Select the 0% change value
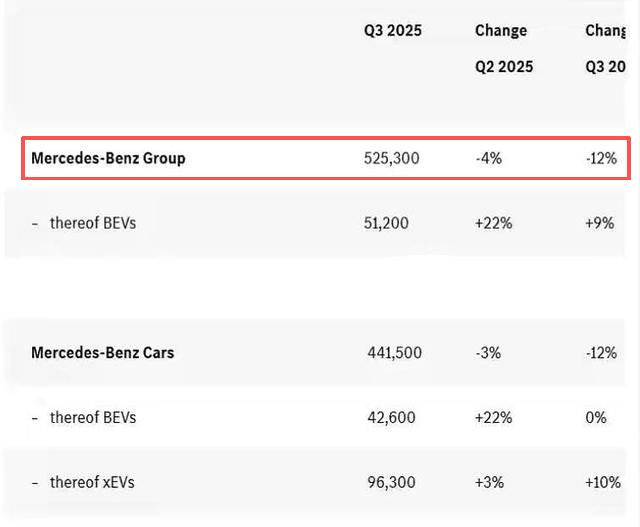This screenshot has width=640, height=527. (x=596, y=417)
